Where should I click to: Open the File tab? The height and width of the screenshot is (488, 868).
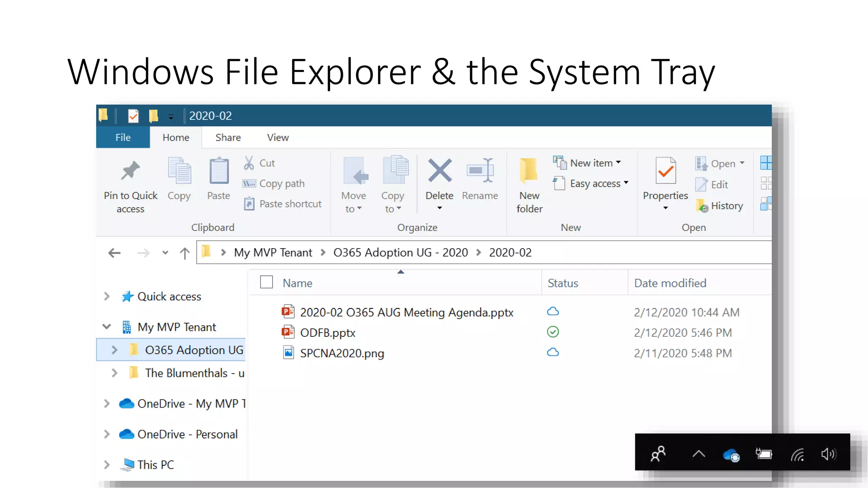pos(123,137)
